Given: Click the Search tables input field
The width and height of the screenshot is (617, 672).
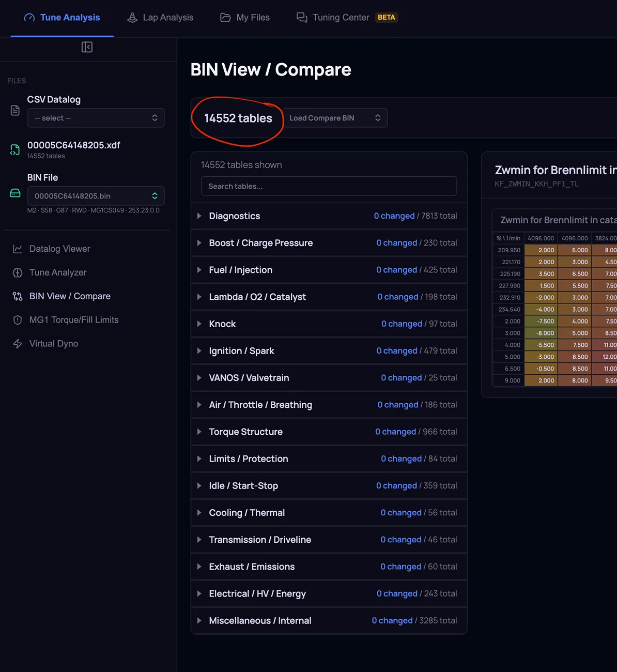Looking at the screenshot, I should click(329, 186).
